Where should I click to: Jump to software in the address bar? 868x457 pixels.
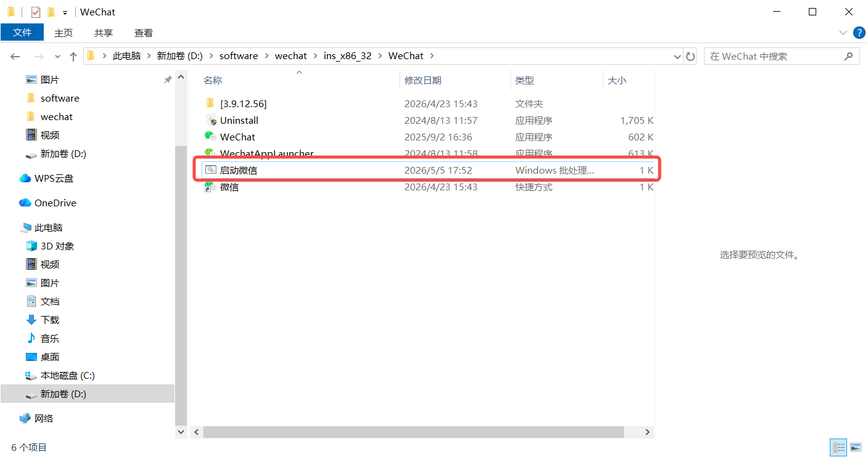point(239,56)
